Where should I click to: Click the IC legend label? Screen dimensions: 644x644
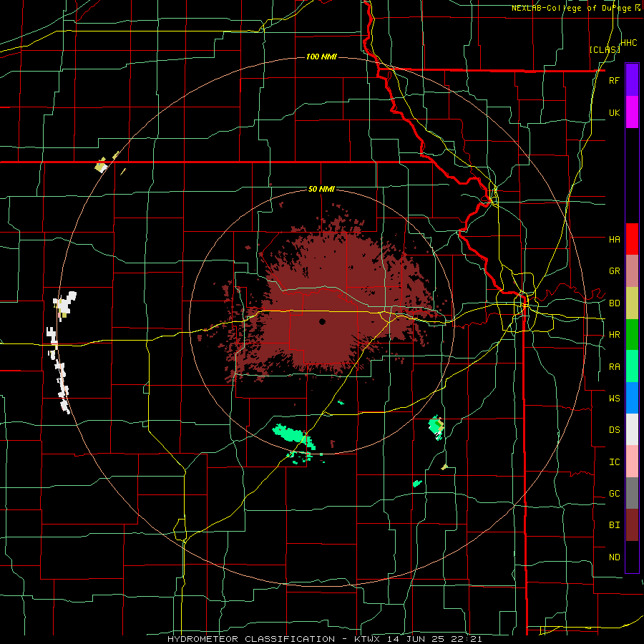(x=614, y=462)
